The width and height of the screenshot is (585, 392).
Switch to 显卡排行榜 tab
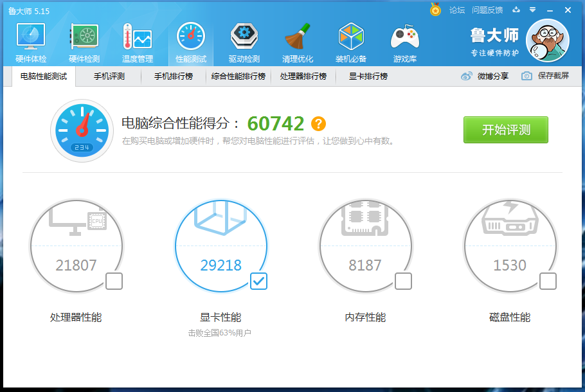[x=368, y=76]
